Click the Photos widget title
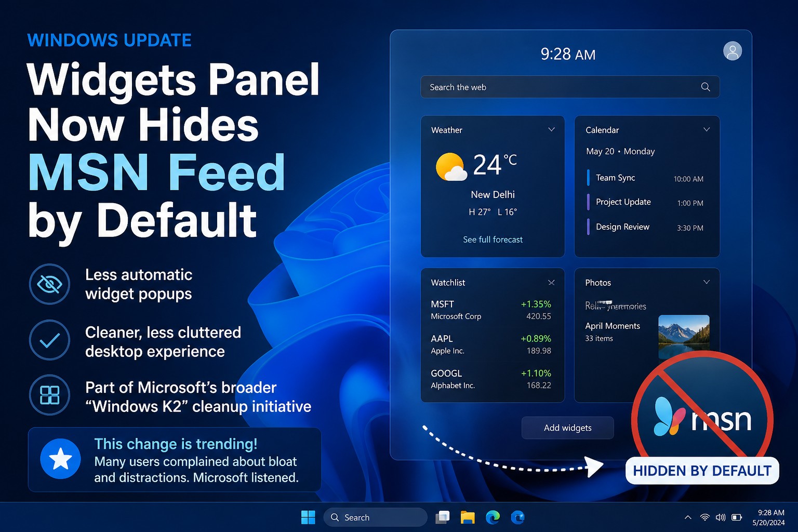The image size is (798, 532). coord(598,283)
